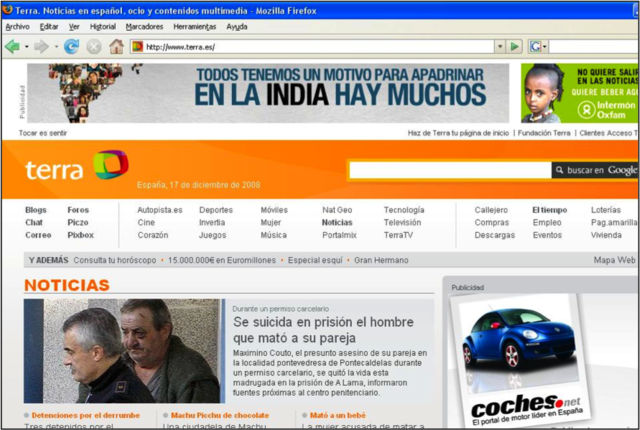Screen dimensions: 640x430
Task: Open the Chat link
Action: pyautogui.click(x=34, y=222)
